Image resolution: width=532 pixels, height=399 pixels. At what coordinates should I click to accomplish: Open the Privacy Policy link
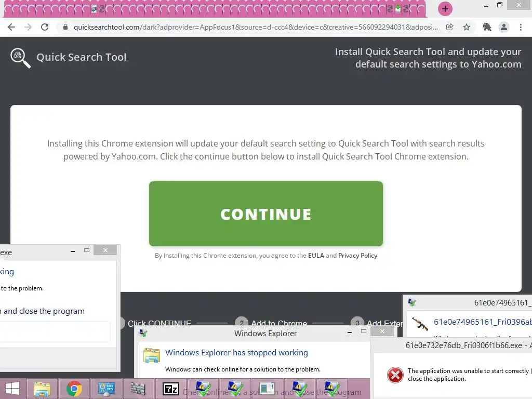pyautogui.click(x=357, y=256)
